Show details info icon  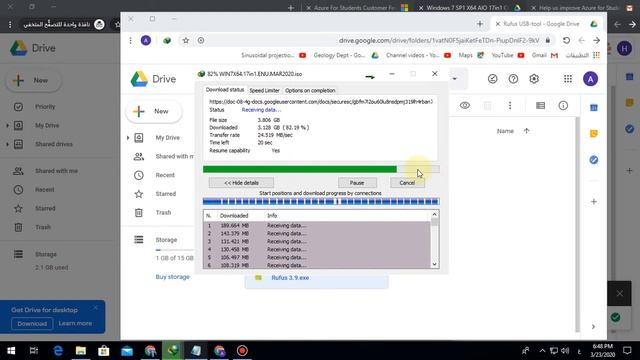click(x=563, y=106)
